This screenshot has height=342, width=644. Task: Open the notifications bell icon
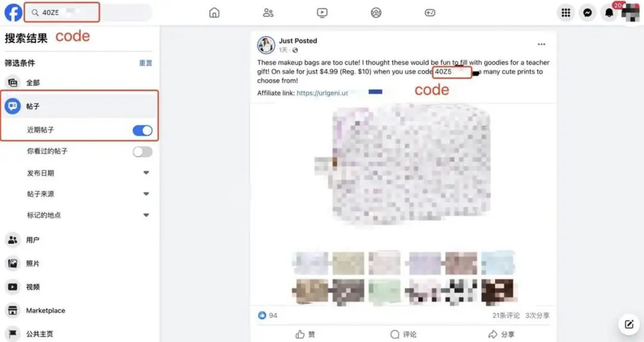[609, 13]
